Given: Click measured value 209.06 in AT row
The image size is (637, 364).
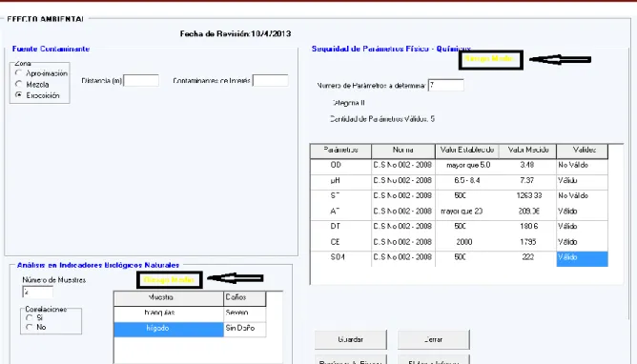Looking at the screenshot, I should click(x=529, y=211).
